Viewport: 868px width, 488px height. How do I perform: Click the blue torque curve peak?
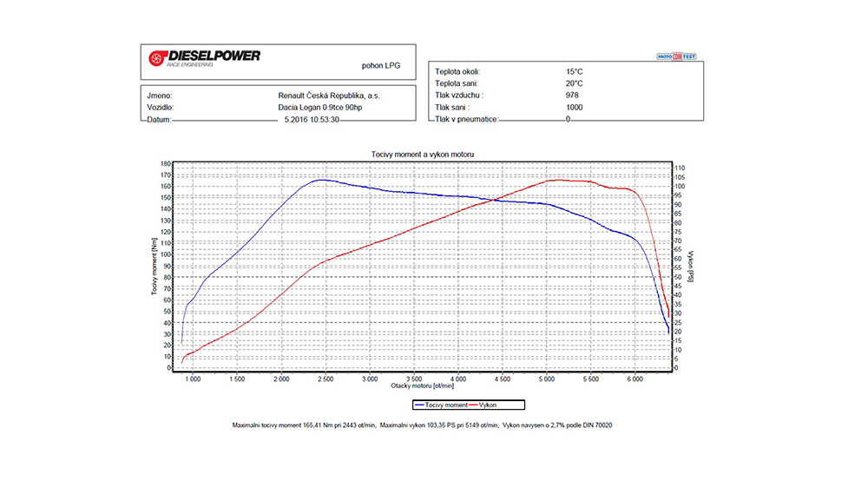pos(321,180)
